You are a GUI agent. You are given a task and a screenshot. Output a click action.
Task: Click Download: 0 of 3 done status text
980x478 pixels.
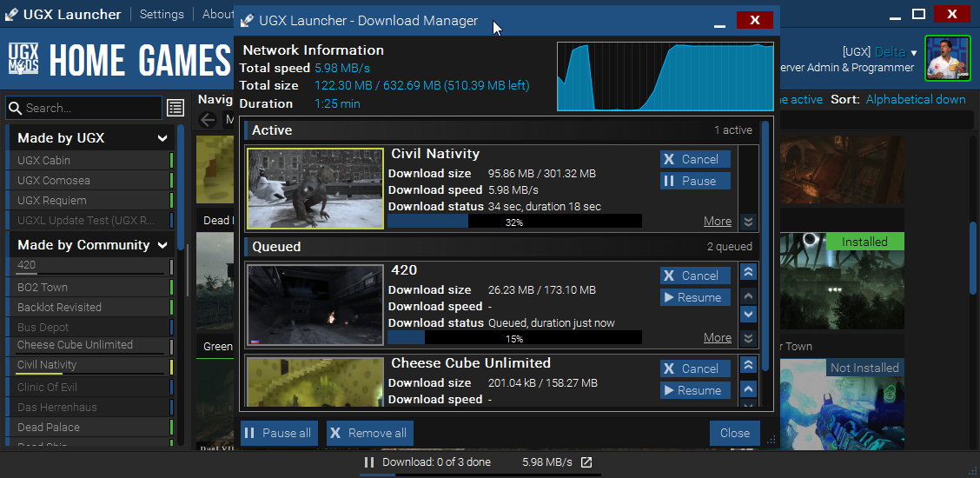[x=436, y=462]
